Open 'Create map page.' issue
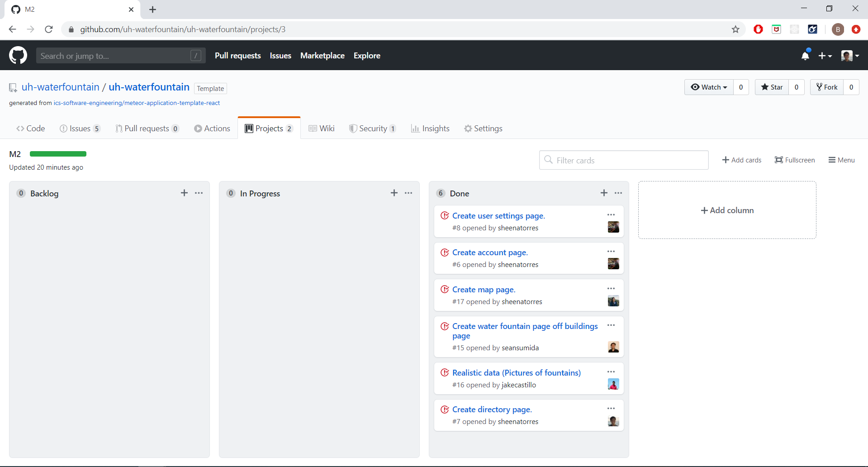 pyautogui.click(x=484, y=290)
